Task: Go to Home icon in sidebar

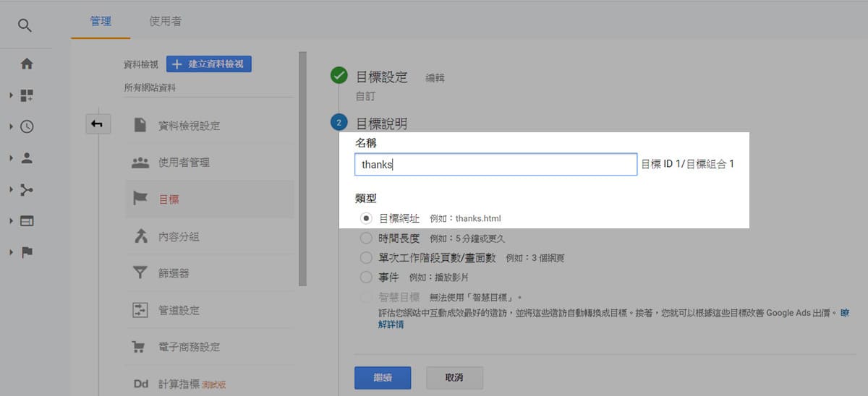Action: 27,64
